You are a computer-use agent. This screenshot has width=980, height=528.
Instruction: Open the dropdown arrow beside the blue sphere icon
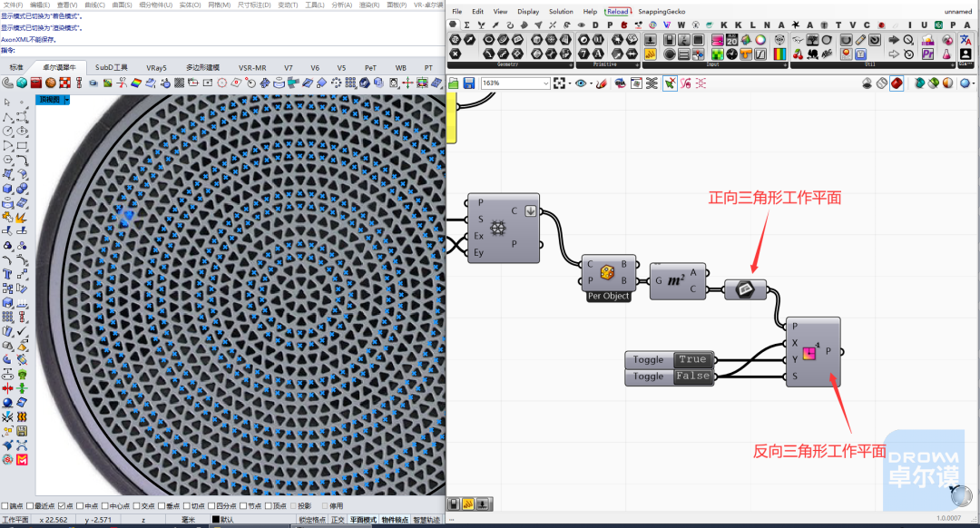pos(973,83)
